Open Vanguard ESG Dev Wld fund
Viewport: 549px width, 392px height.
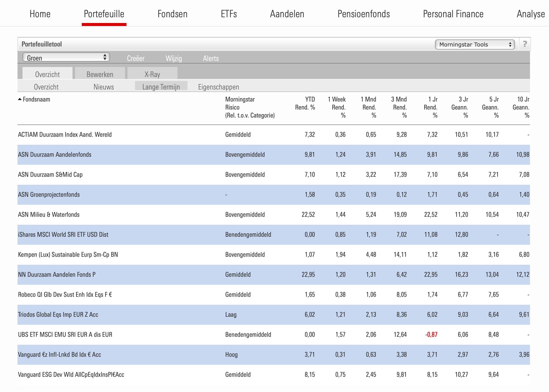click(71, 374)
